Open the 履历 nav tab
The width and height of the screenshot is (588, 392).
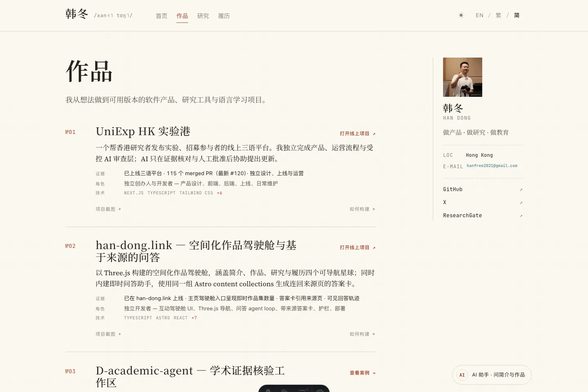pos(224,16)
